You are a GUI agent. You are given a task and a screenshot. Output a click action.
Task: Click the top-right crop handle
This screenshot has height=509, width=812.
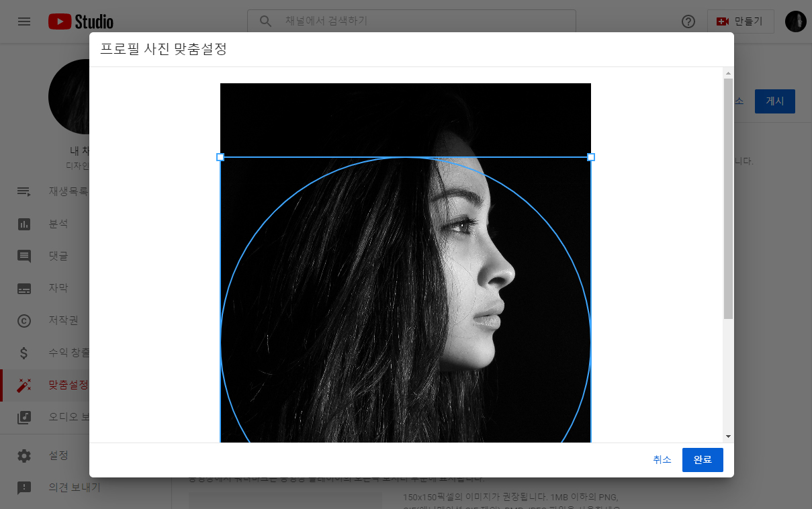click(591, 157)
